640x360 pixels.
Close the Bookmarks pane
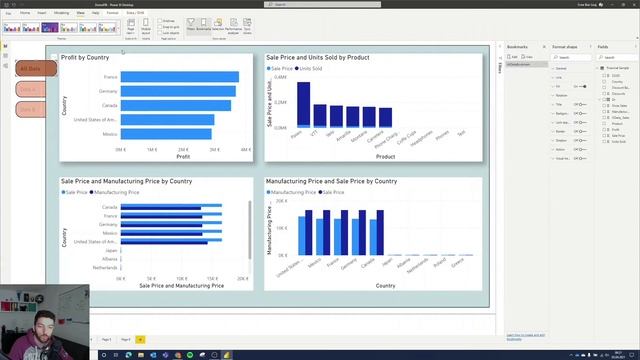point(544,47)
